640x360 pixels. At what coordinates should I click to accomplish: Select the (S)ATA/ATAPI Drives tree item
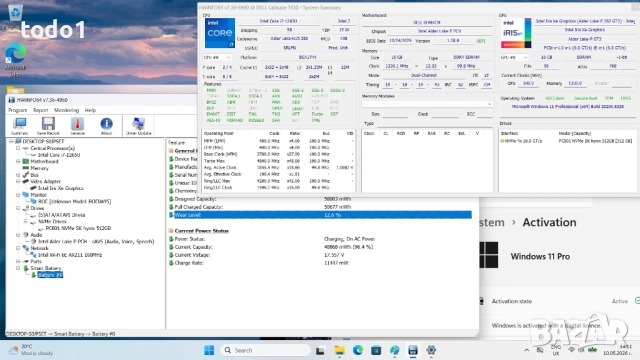pos(61,215)
